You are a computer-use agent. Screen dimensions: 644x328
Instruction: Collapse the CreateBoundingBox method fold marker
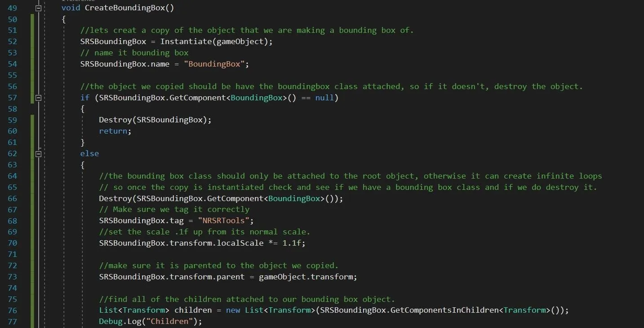(38, 8)
